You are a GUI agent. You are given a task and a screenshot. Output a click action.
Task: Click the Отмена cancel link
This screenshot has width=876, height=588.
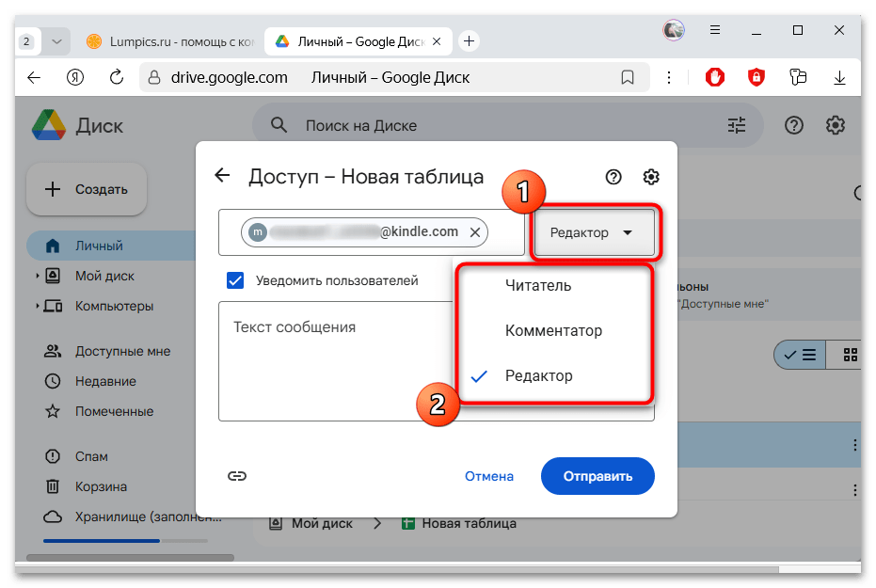(x=488, y=476)
